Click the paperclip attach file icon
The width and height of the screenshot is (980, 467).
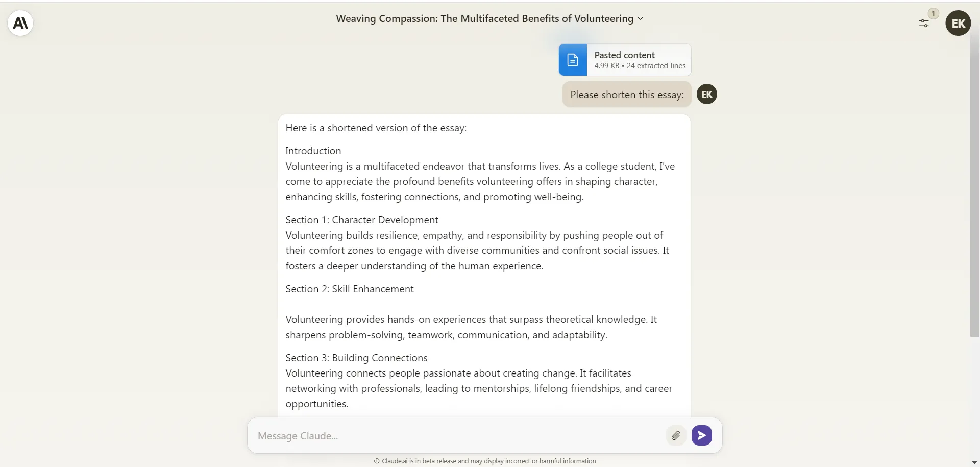tap(676, 435)
